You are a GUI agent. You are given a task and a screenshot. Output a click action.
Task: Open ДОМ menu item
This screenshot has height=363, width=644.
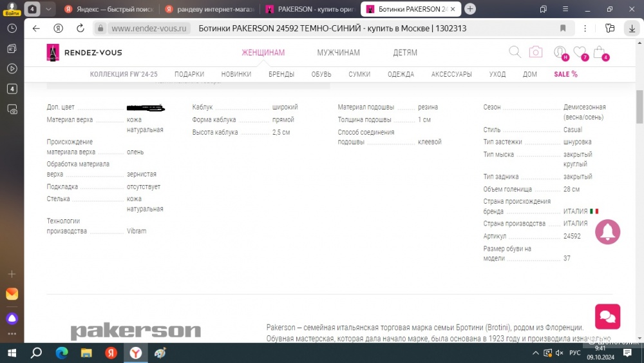click(530, 74)
